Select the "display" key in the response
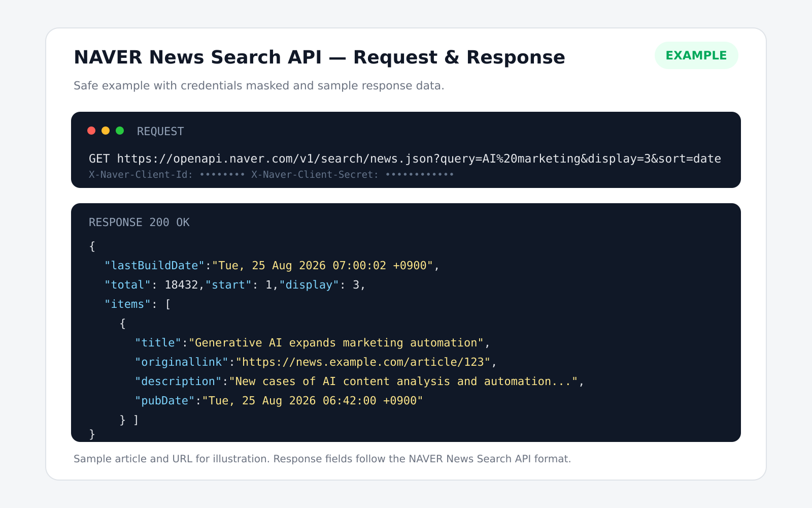The image size is (812, 508). click(x=309, y=284)
